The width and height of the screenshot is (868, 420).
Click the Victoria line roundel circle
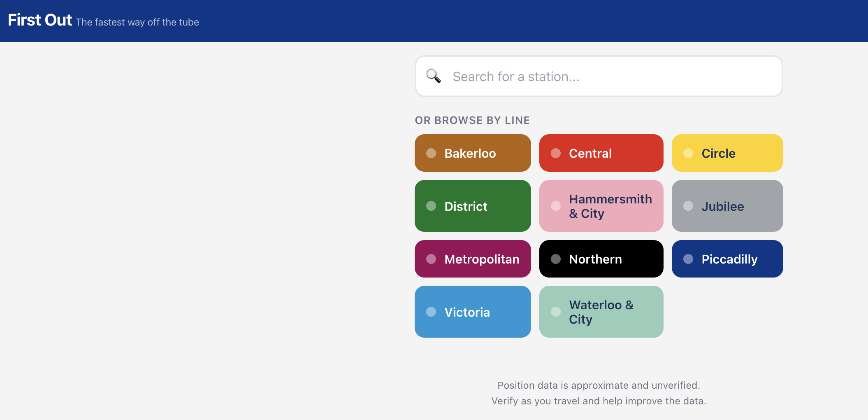point(431,312)
